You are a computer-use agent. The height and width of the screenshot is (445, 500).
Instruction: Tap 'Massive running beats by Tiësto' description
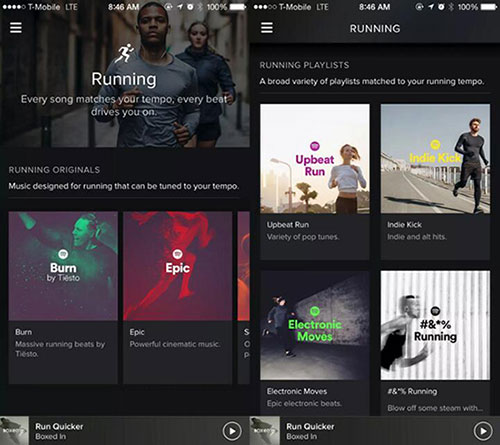point(60,349)
